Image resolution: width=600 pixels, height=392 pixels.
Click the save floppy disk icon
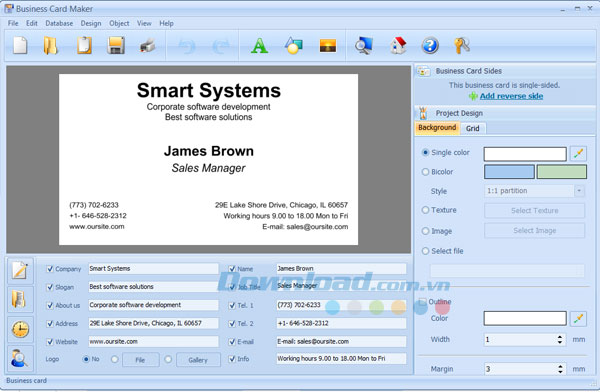(116, 46)
